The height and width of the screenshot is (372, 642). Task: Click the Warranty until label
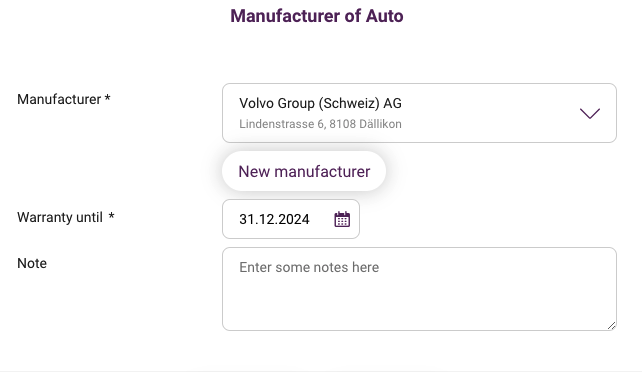click(x=60, y=217)
